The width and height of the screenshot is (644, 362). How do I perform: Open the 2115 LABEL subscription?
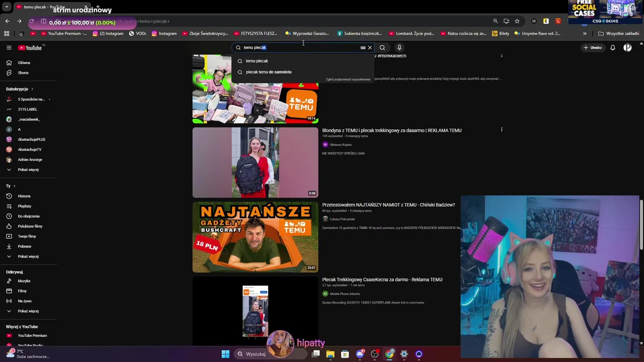28,109
